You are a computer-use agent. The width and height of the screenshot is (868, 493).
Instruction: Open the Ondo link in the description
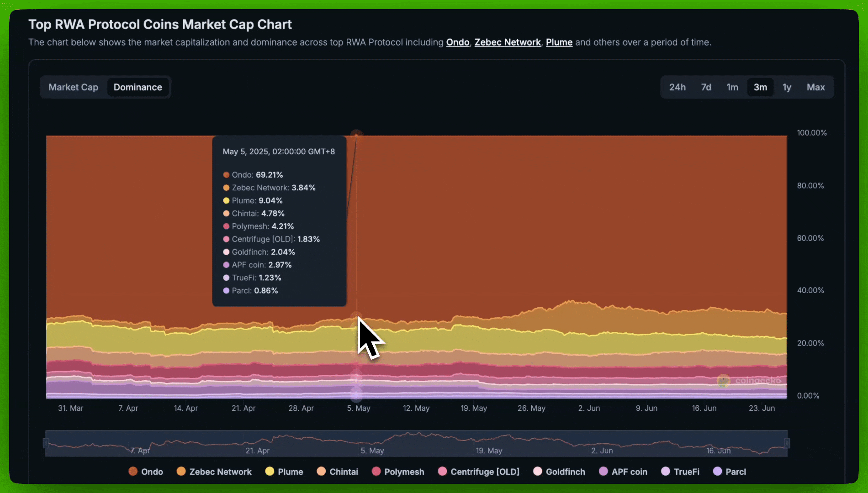click(458, 42)
